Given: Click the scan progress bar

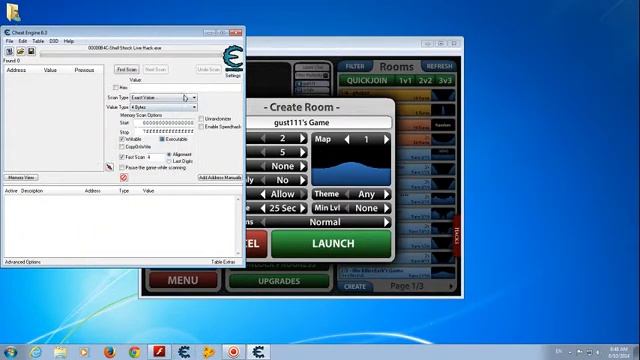Looking at the screenshot, I should [131, 54].
